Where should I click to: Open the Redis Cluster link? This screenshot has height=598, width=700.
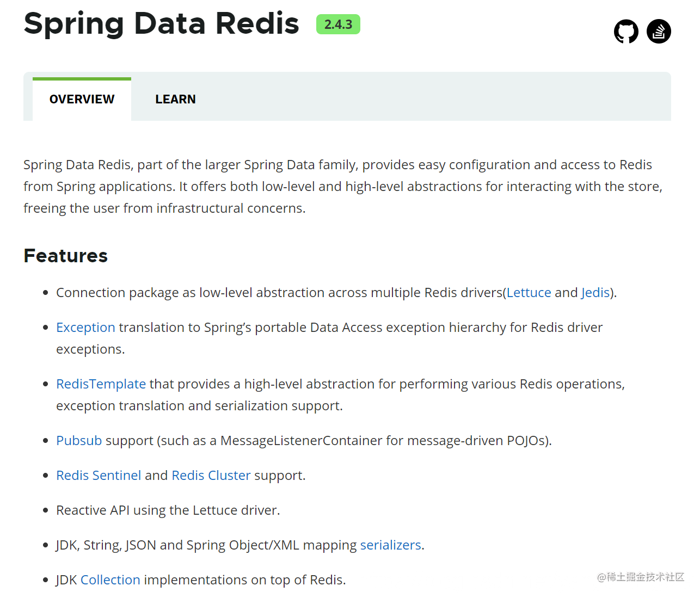click(x=211, y=475)
